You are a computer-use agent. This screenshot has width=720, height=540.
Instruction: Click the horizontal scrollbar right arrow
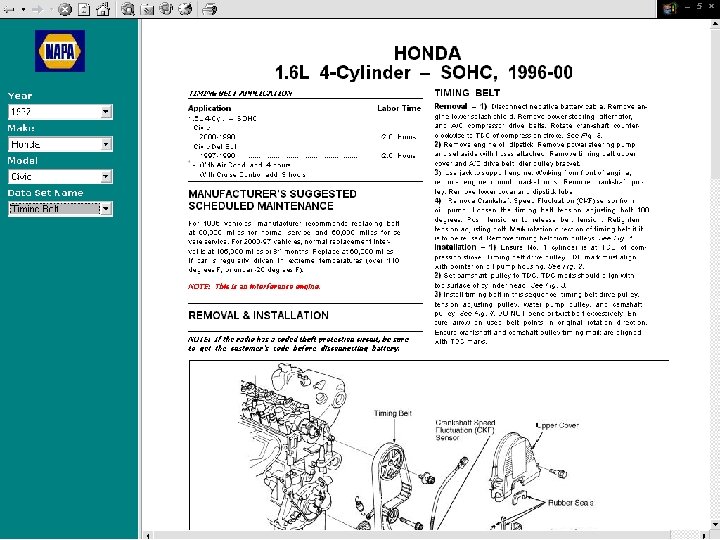pos(705,535)
